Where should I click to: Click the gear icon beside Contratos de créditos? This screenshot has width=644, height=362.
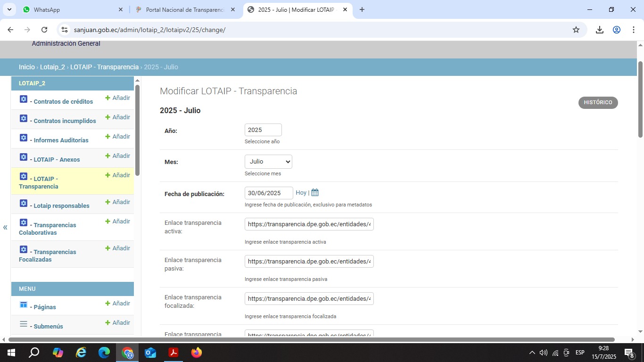click(x=24, y=99)
